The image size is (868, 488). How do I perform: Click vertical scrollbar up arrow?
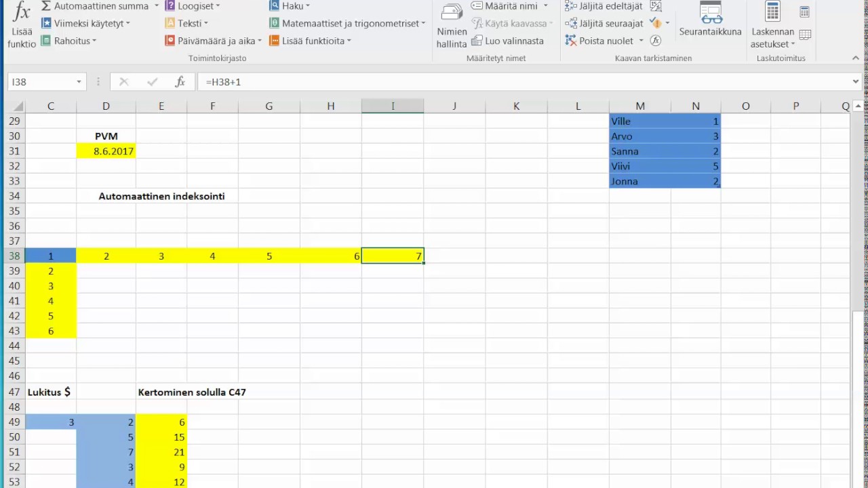pyautogui.click(x=858, y=106)
